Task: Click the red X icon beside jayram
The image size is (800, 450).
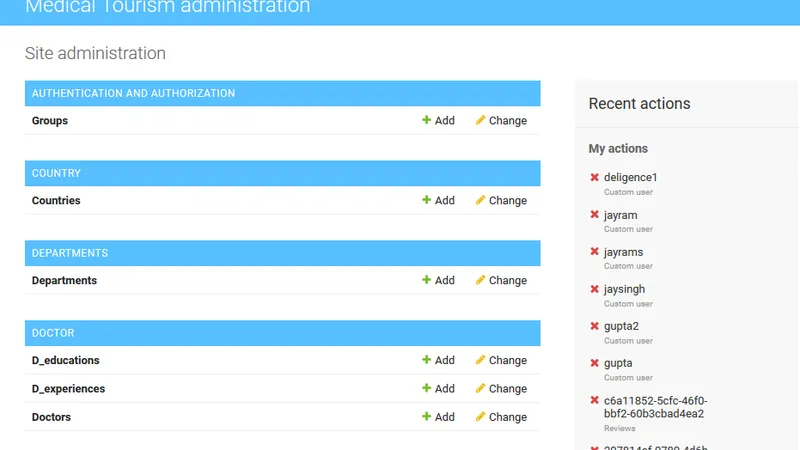Action: click(594, 214)
